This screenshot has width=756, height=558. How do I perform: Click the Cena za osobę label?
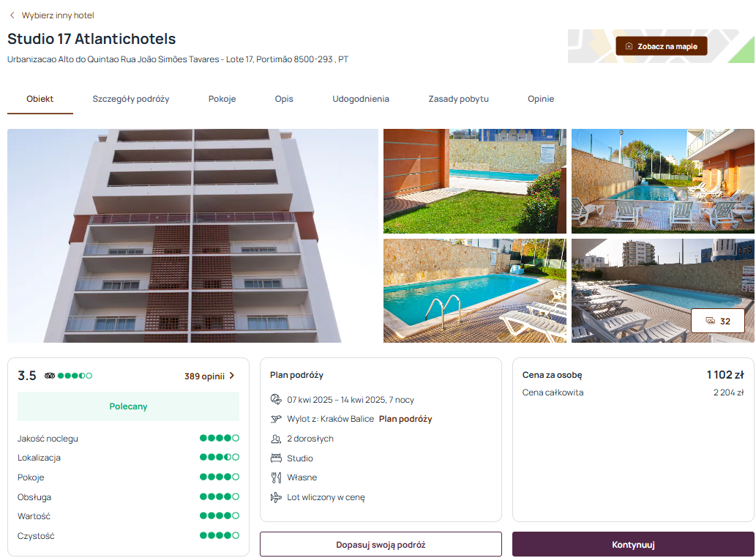[x=552, y=375]
